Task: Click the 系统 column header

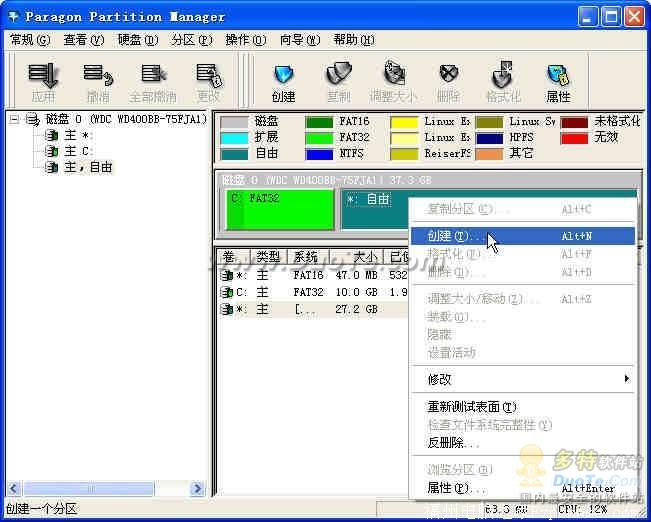Action: [308, 257]
